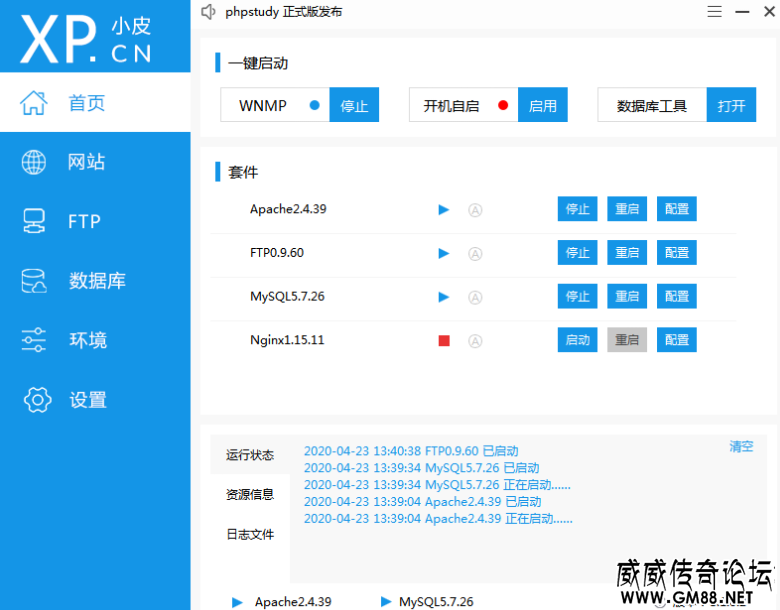This screenshot has width=780, height=610.
Task: Open FTP0.9.60 配置 configuration
Action: [x=677, y=253]
